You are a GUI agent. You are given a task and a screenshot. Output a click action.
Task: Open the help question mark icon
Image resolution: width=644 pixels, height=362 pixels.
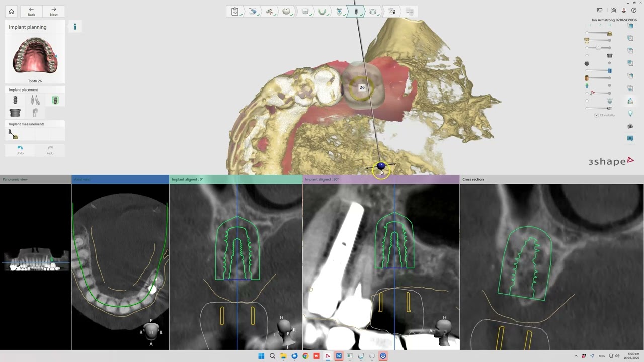coord(633,10)
